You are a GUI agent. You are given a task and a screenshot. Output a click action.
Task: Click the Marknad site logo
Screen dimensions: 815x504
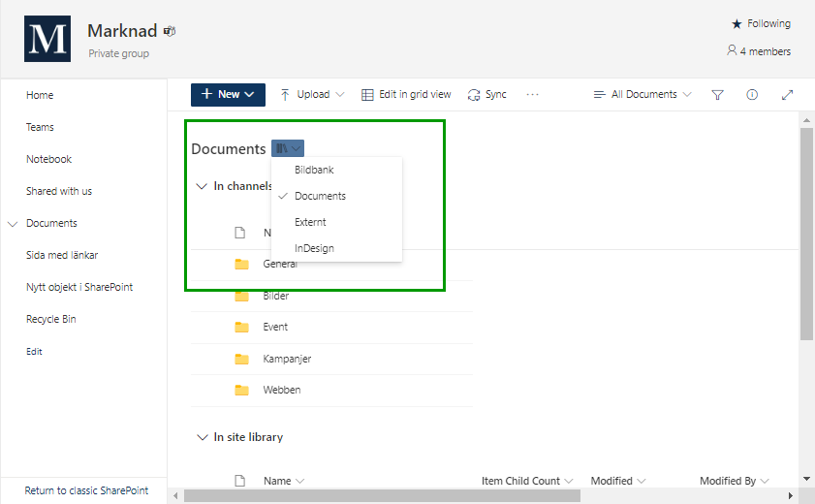click(48, 39)
